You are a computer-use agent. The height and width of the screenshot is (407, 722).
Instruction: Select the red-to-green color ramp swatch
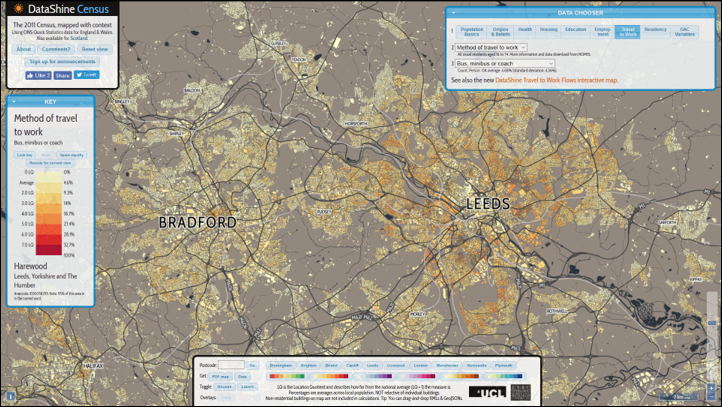point(286,376)
